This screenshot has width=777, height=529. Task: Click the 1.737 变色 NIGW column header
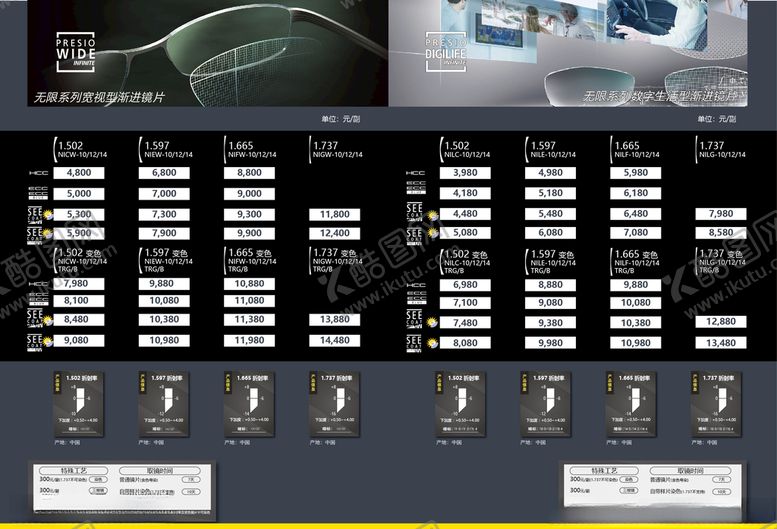click(335, 261)
